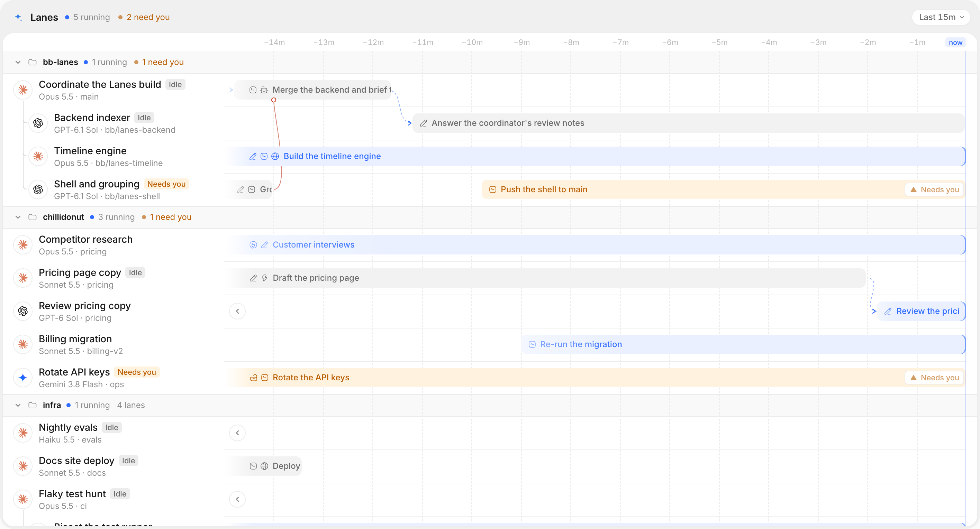Click the chillidonut folder icon
The height and width of the screenshot is (529, 980).
(32, 217)
